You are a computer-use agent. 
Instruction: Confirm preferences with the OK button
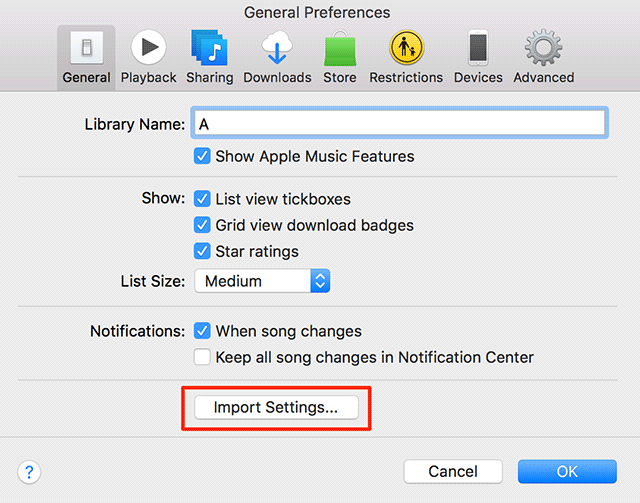[x=567, y=471]
